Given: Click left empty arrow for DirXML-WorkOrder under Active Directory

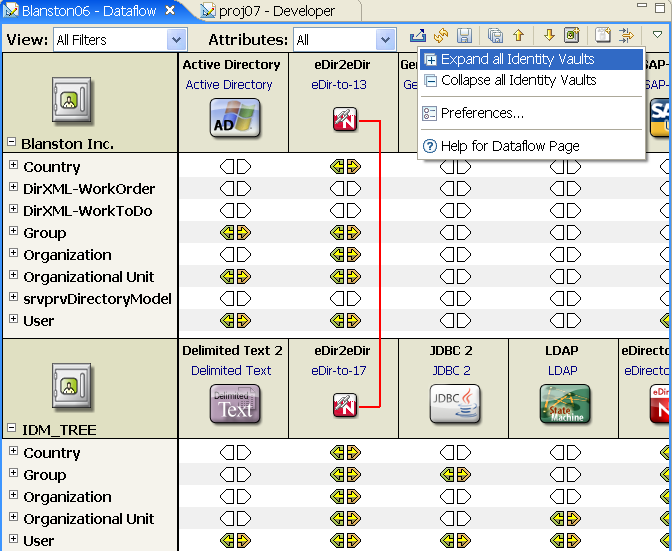Looking at the screenshot, I should [x=228, y=189].
